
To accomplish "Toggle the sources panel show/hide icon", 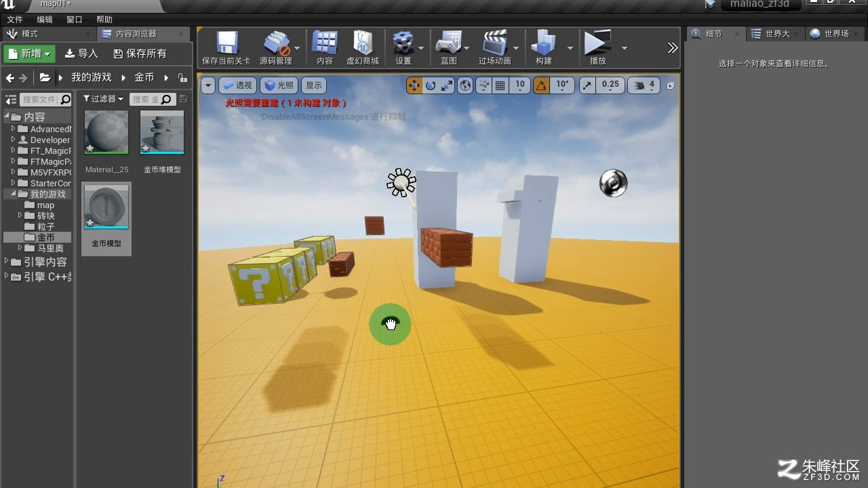I will pyautogui.click(x=11, y=100).
